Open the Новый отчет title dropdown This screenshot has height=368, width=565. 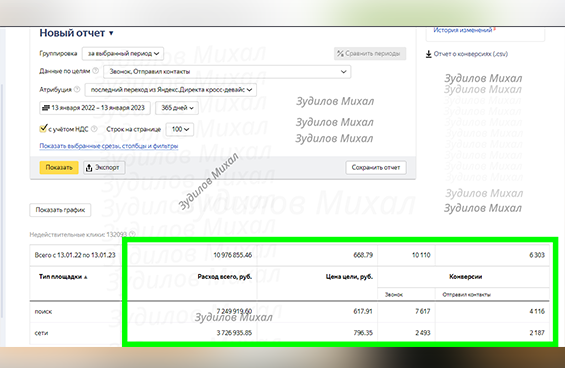[76, 33]
